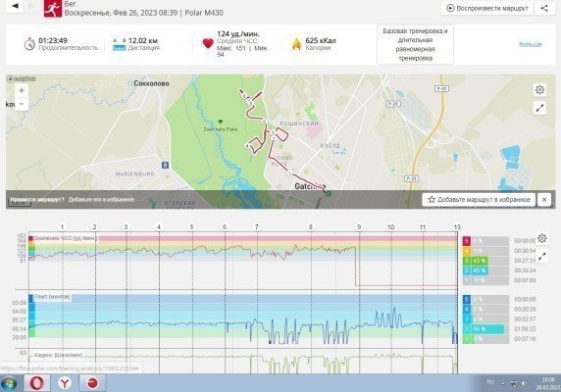Click the 01:23:49 duration value

click(x=53, y=40)
